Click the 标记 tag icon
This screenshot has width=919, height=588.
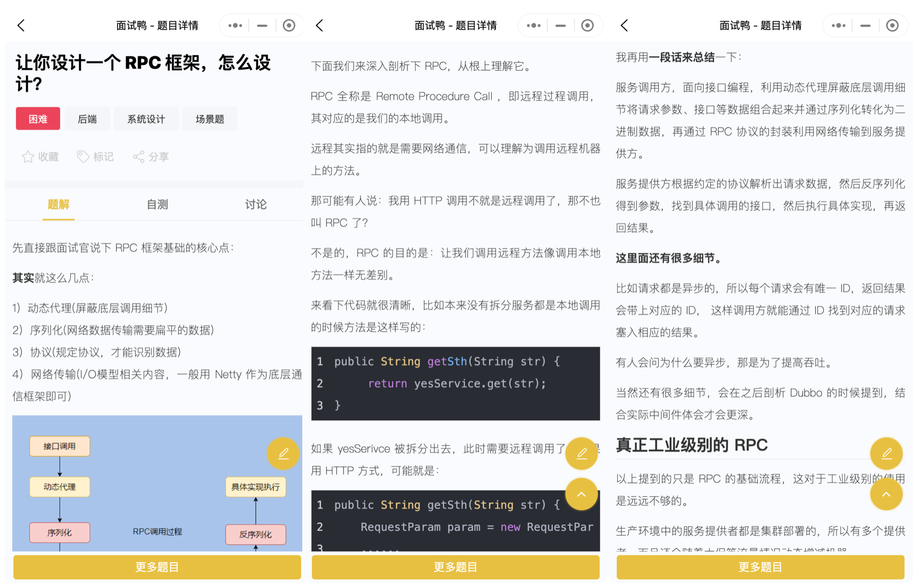point(83,157)
